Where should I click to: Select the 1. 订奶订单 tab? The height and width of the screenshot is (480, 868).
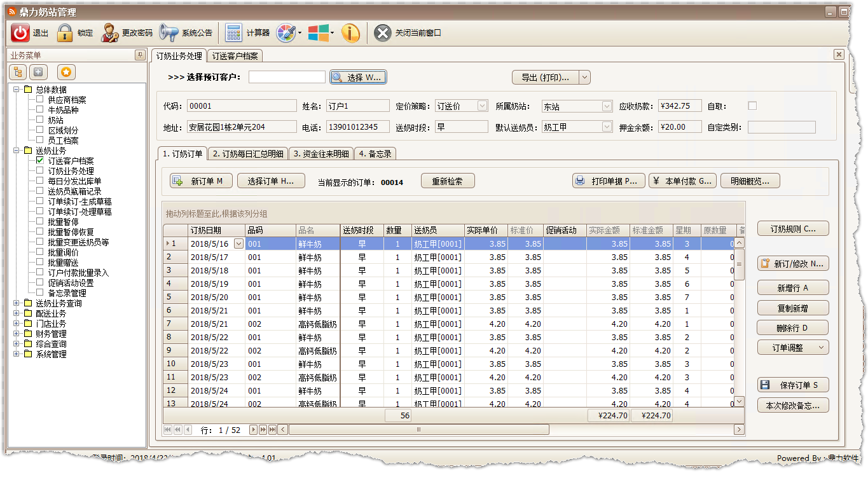click(x=183, y=154)
